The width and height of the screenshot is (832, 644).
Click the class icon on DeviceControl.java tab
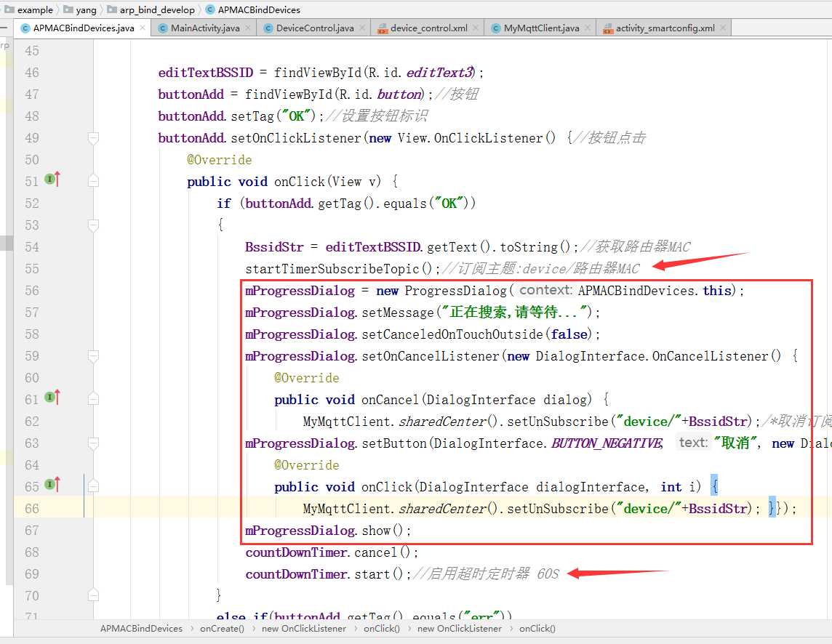click(x=268, y=28)
